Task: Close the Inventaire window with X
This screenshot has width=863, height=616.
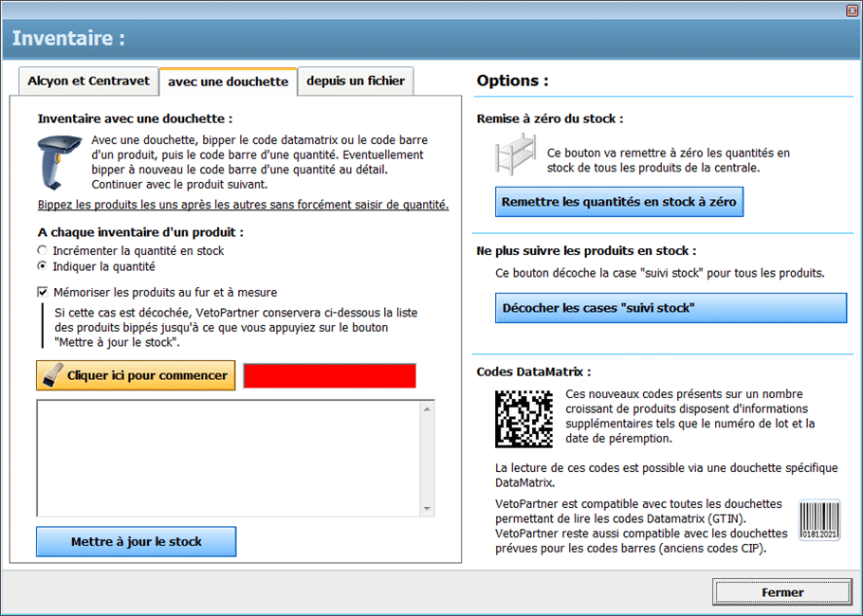Action: pyautogui.click(x=851, y=10)
